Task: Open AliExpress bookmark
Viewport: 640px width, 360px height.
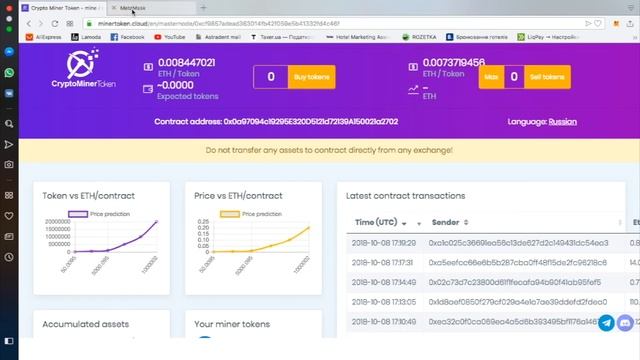Action: [x=44, y=37]
